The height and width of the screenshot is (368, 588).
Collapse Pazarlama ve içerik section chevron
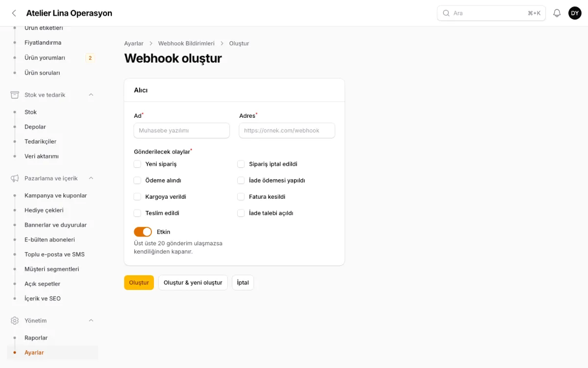tap(91, 178)
